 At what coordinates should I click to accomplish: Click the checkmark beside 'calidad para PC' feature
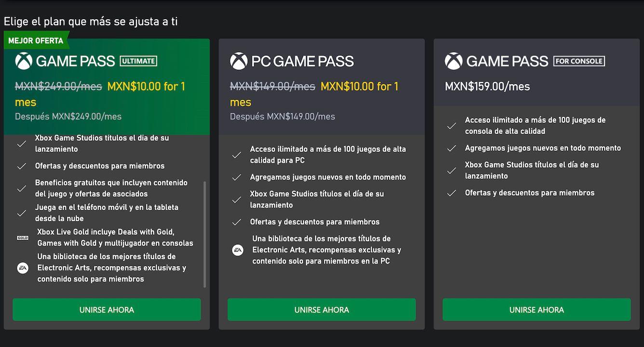click(x=237, y=155)
